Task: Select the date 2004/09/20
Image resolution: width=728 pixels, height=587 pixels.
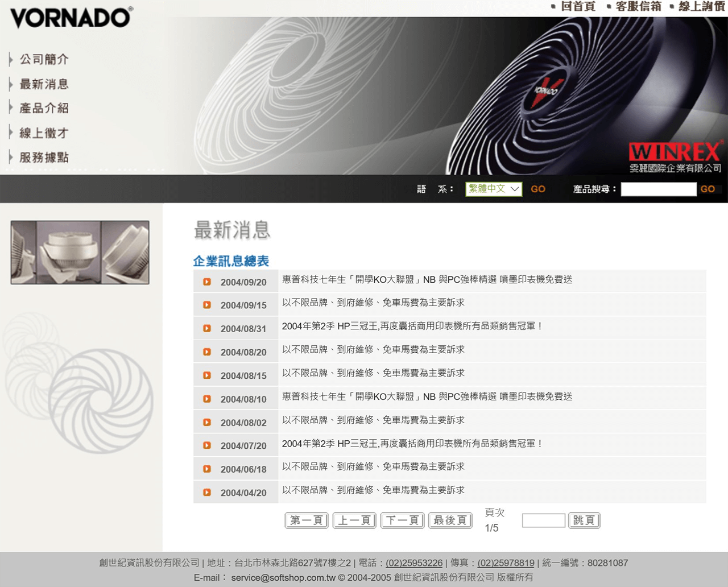Action: point(243,282)
